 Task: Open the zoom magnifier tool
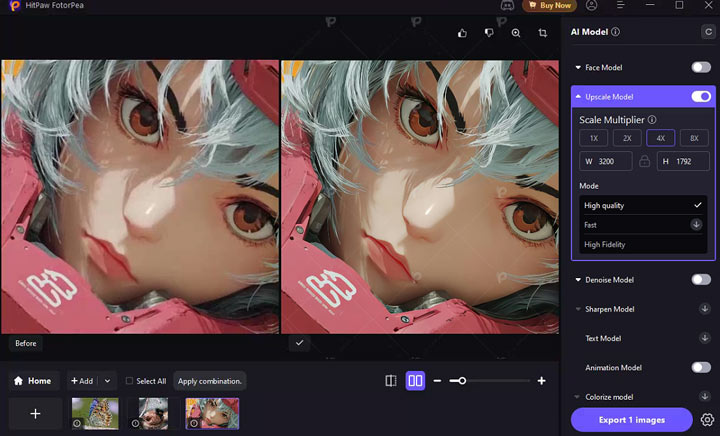click(x=516, y=33)
